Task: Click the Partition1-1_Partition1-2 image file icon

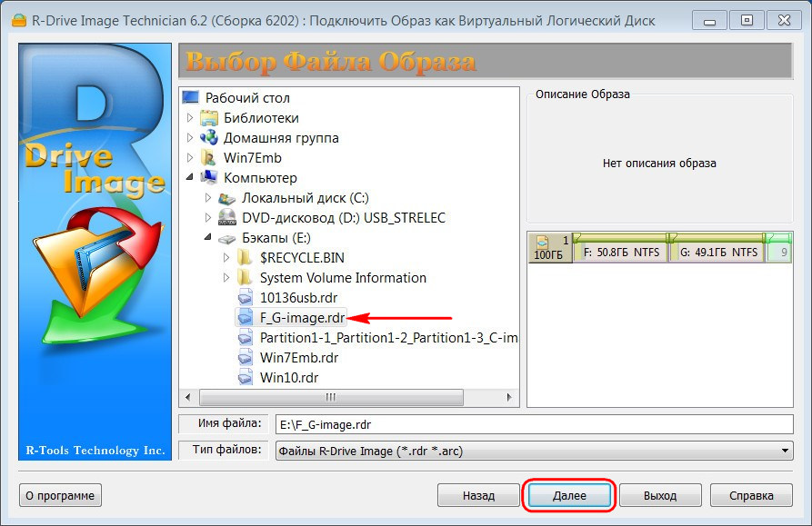Action: point(245,338)
